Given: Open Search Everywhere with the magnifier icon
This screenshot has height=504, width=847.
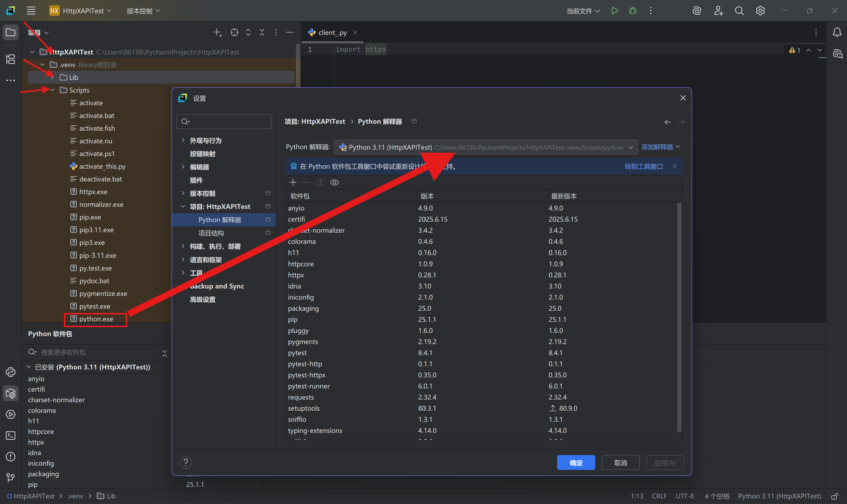Looking at the screenshot, I should click(x=739, y=11).
